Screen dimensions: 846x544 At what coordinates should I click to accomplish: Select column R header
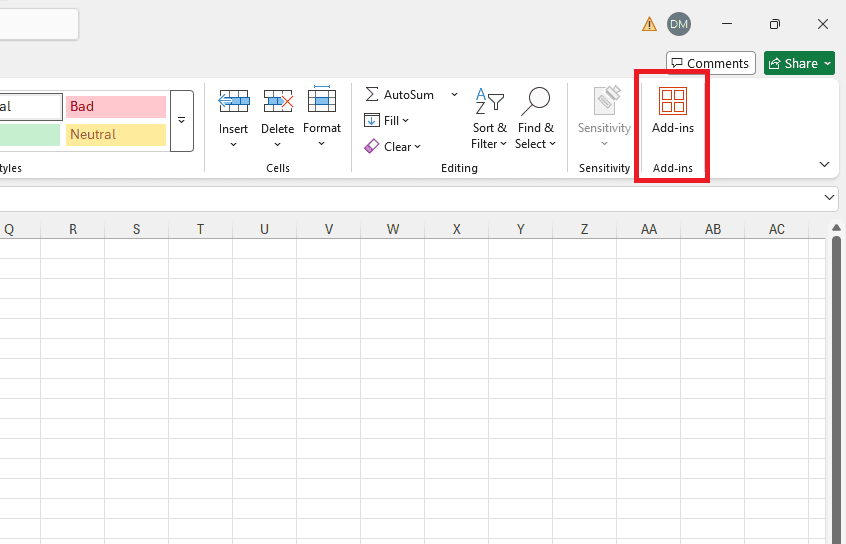point(73,229)
